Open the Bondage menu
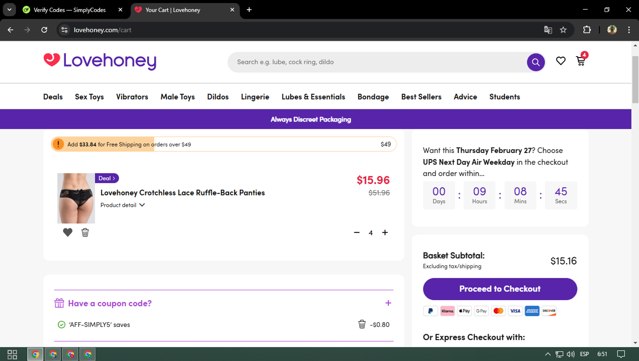 point(373,97)
